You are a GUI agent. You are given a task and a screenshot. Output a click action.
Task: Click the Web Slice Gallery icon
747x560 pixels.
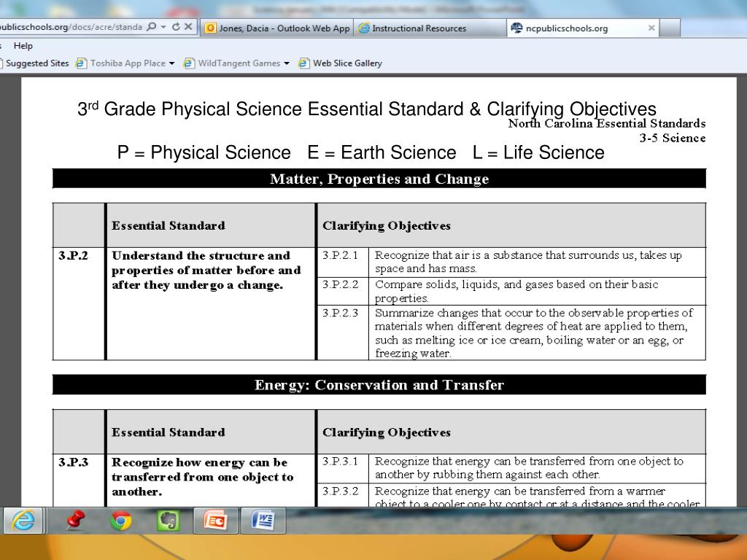point(303,63)
